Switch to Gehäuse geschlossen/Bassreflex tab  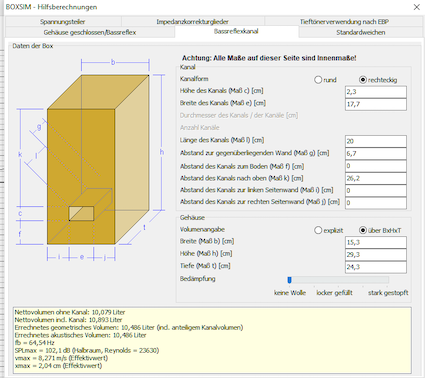(90, 32)
